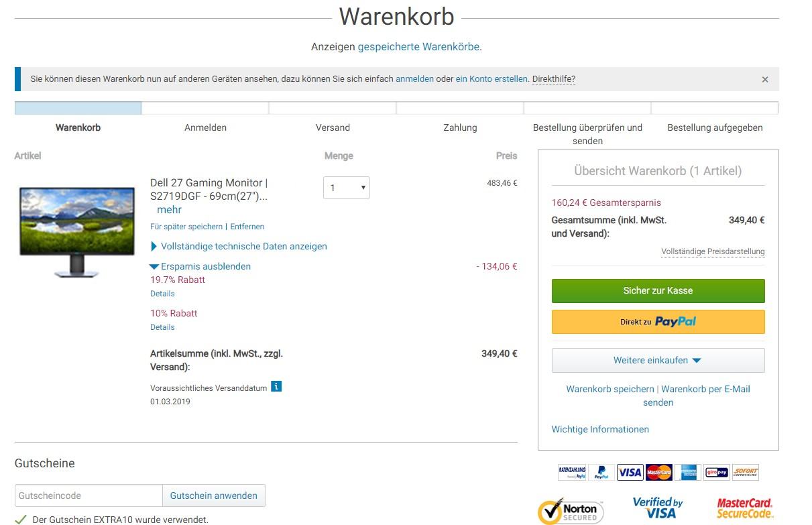Viewport: 812px width, 525px height.
Task: Click ein Konto erstellen link
Action: point(491,78)
